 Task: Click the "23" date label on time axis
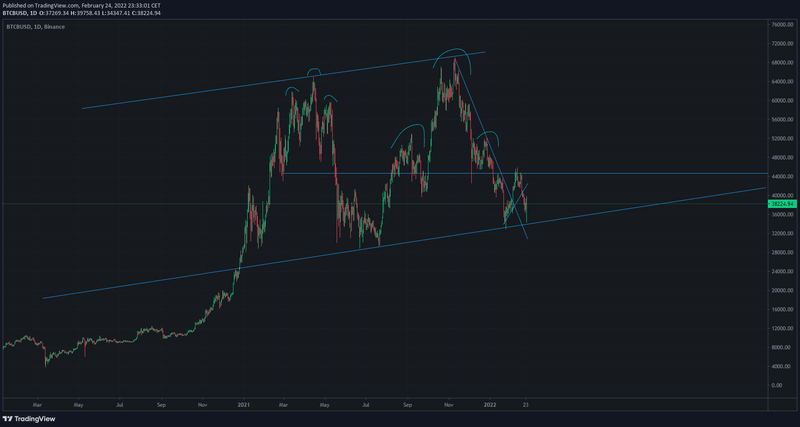pyautogui.click(x=526, y=403)
